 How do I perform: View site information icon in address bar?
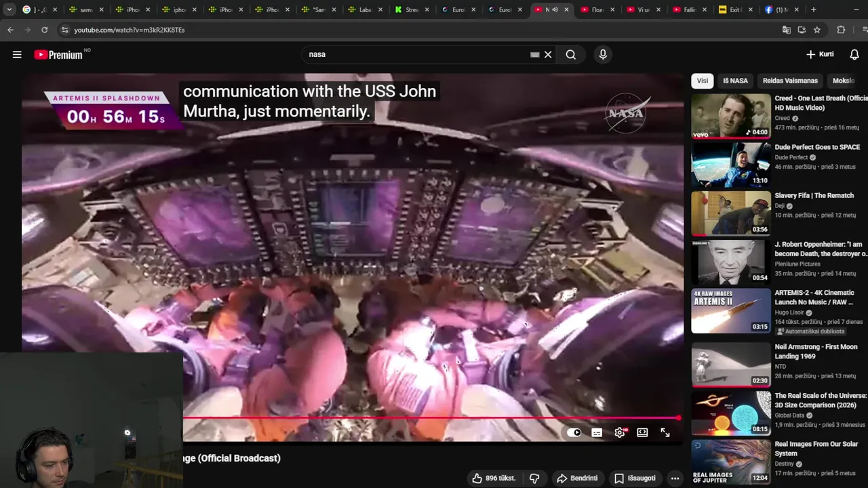click(x=64, y=30)
